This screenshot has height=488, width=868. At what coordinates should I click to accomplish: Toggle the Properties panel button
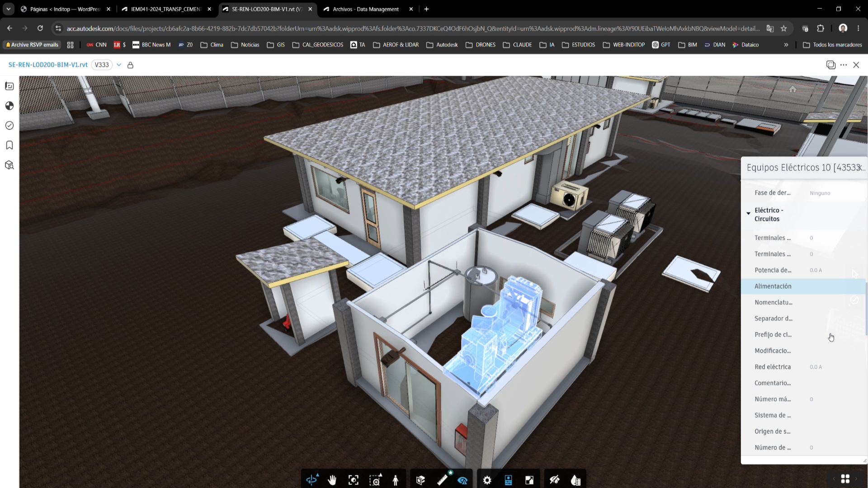coord(509,480)
